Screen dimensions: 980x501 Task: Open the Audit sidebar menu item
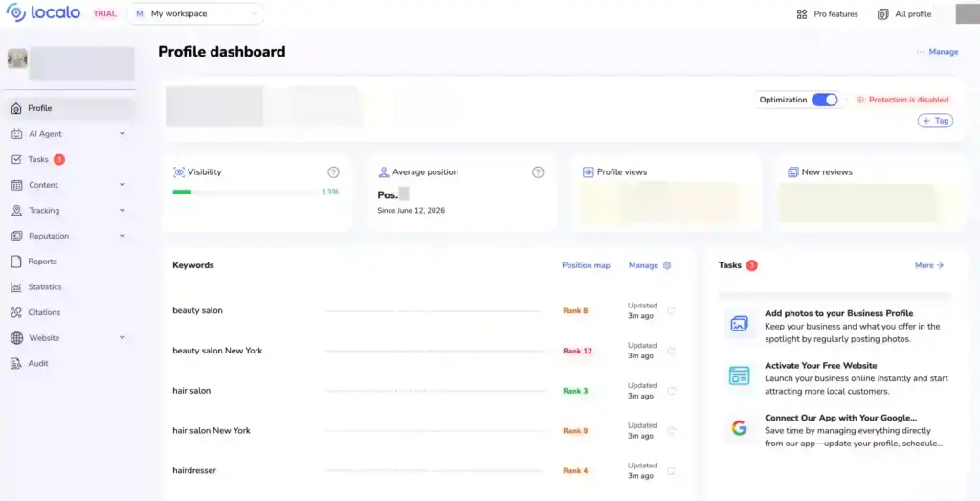click(x=71, y=363)
